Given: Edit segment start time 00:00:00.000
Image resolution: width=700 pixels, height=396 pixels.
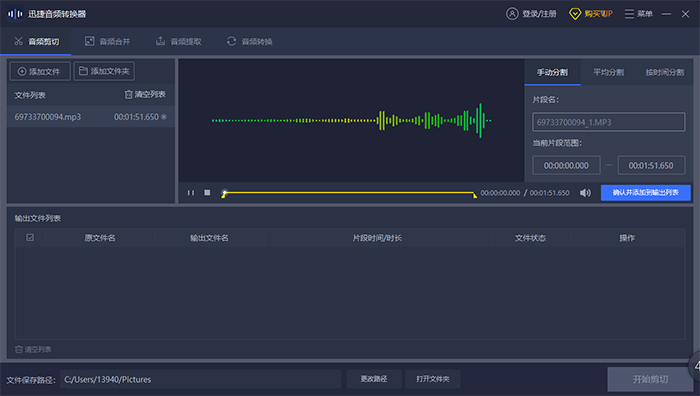Looking at the screenshot, I should tap(566, 166).
